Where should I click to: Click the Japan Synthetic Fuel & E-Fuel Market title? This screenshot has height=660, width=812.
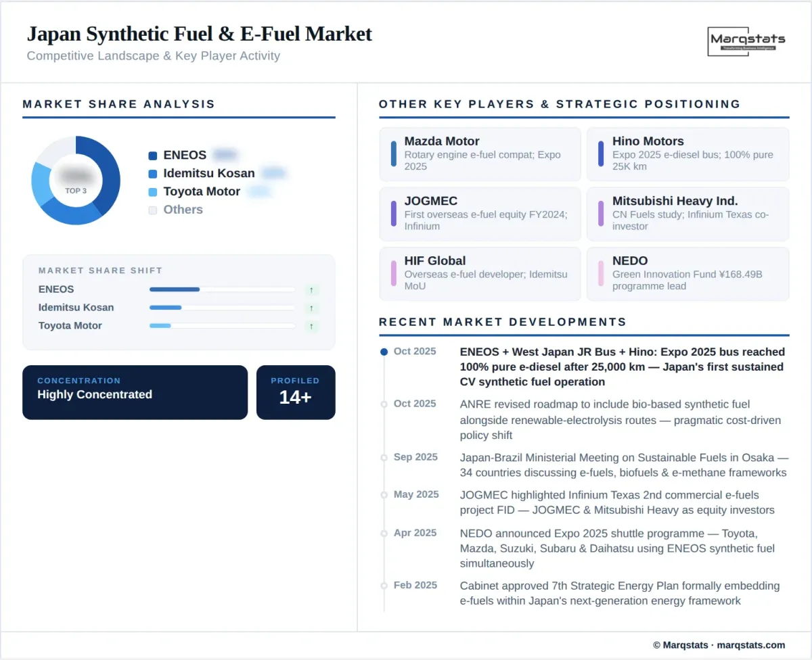pyautogui.click(x=200, y=34)
